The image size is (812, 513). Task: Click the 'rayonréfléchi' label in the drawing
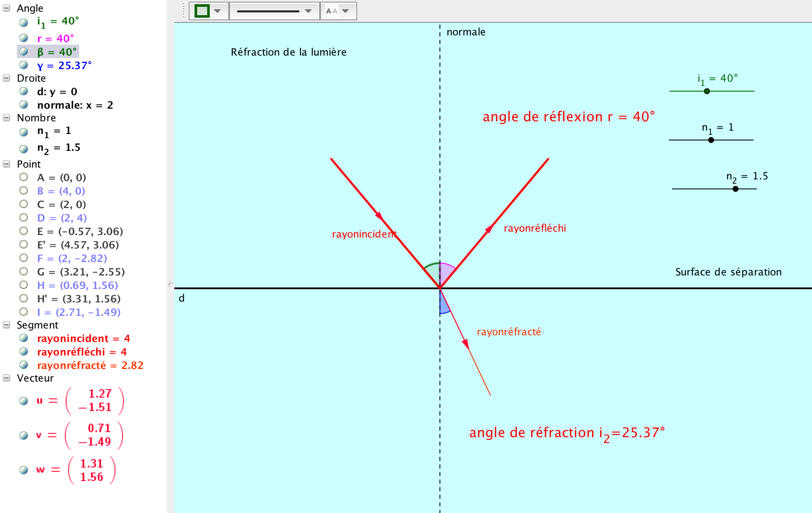tap(535, 228)
